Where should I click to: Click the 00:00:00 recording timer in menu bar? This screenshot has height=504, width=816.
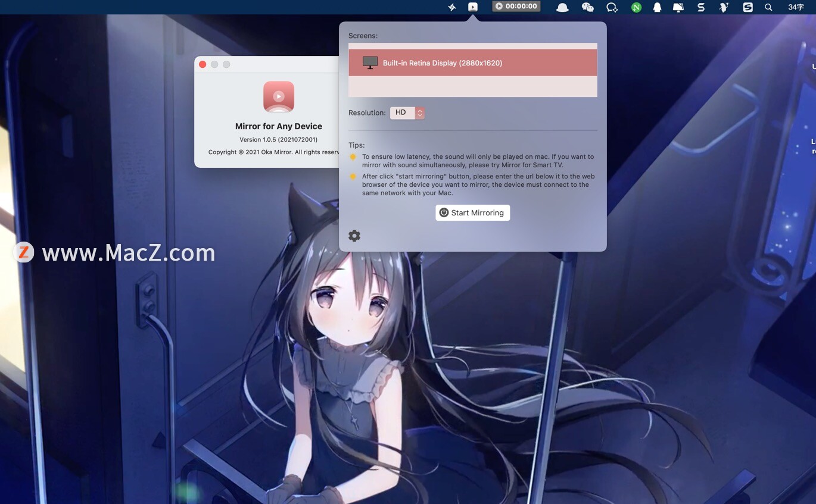(x=516, y=7)
